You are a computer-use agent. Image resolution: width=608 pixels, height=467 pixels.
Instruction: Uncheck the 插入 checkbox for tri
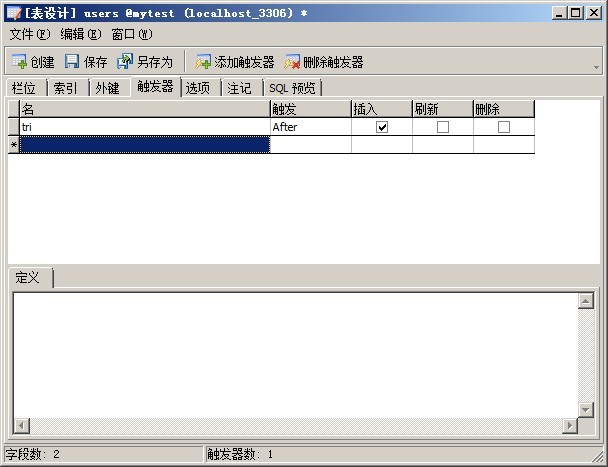[x=382, y=127]
